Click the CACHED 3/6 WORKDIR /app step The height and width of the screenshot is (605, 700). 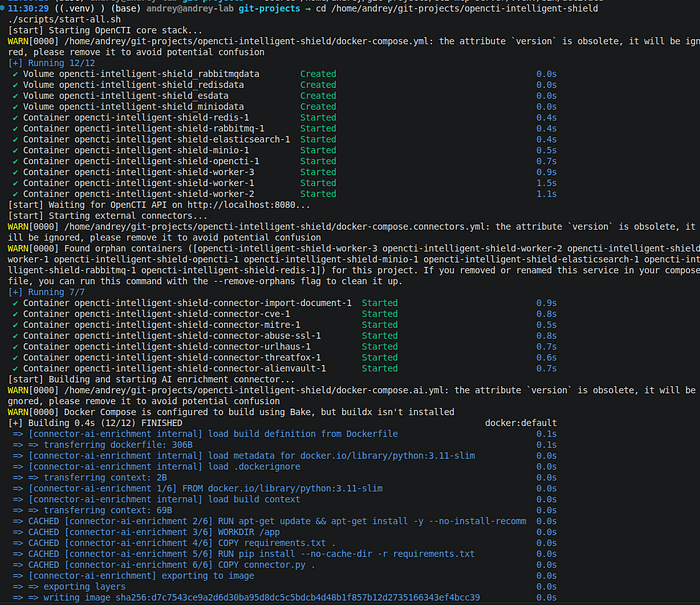click(284, 532)
